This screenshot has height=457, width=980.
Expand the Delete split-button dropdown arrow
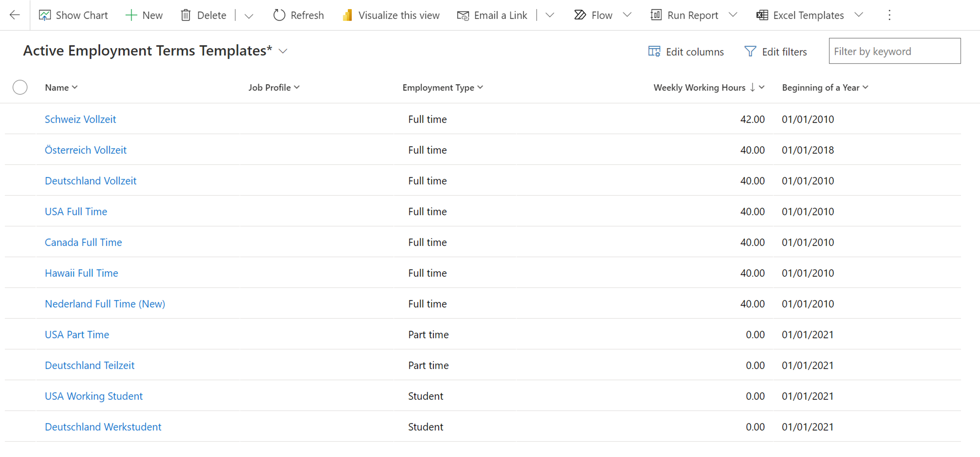[x=249, y=16]
